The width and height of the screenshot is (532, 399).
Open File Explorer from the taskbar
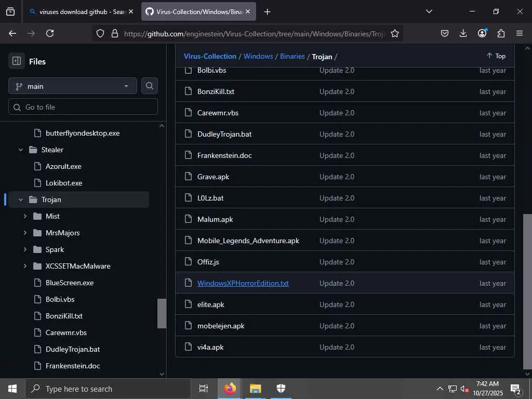(255, 389)
